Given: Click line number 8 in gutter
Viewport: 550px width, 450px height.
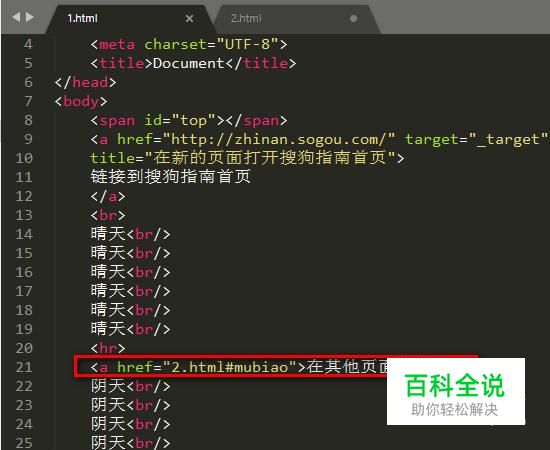Looking at the screenshot, I should (x=28, y=120).
